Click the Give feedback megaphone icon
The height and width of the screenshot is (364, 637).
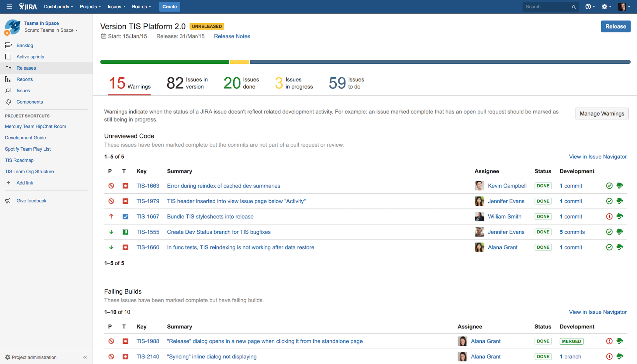8,201
